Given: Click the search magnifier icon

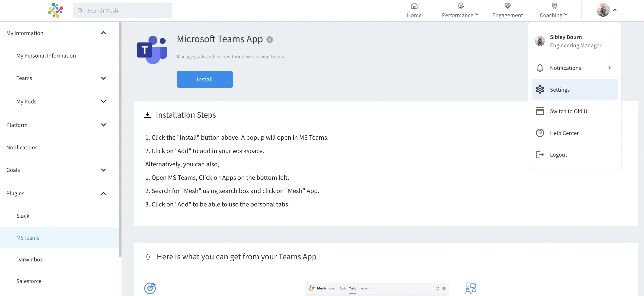Looking at the screenshot, I should pos(80,10).
